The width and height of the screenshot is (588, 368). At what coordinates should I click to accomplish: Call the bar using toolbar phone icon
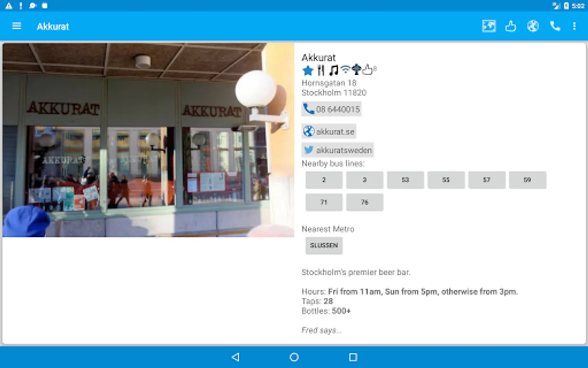555,26
